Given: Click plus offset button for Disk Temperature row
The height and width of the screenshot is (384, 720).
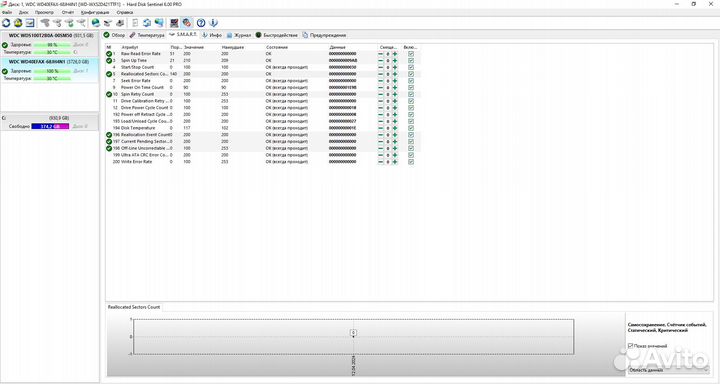Looking at the screenshot, I should 395,128.
